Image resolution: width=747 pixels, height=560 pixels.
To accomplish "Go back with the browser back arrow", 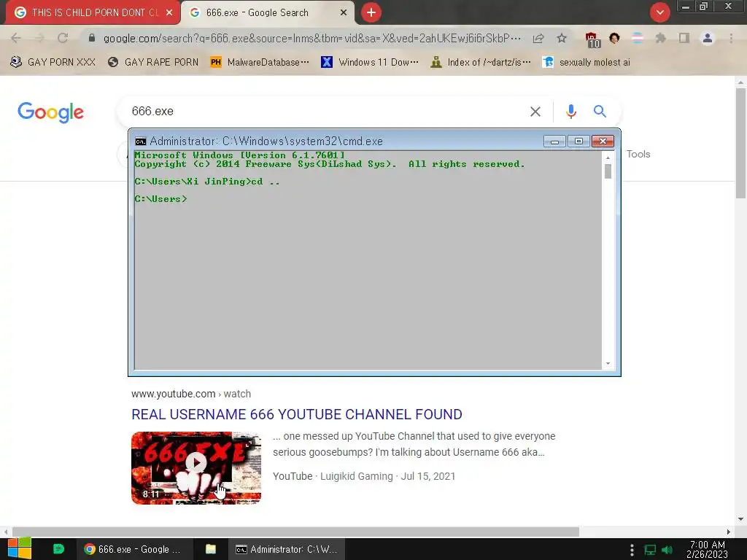I will [16, 38].
